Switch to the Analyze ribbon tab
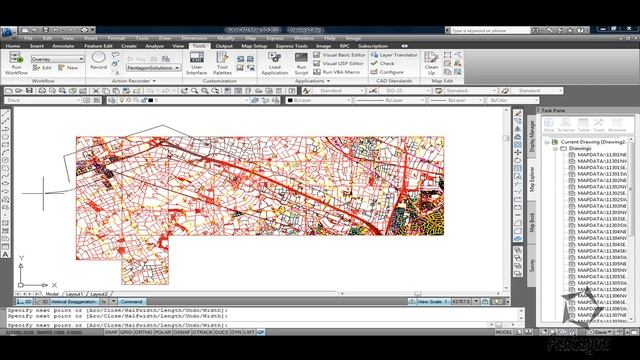The height and width of the screenshot is (360, 640). click(x=154, y=46)
